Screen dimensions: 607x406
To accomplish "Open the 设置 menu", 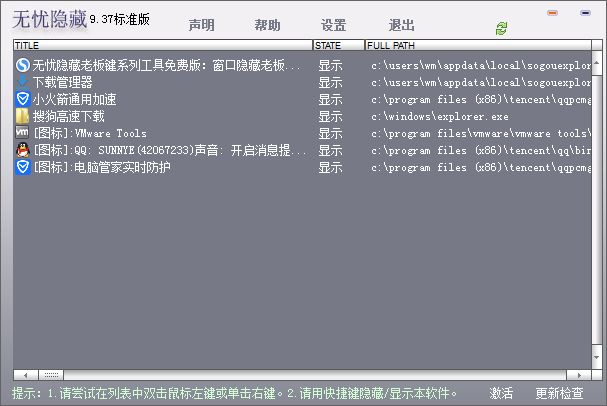I will pos(333,25).
